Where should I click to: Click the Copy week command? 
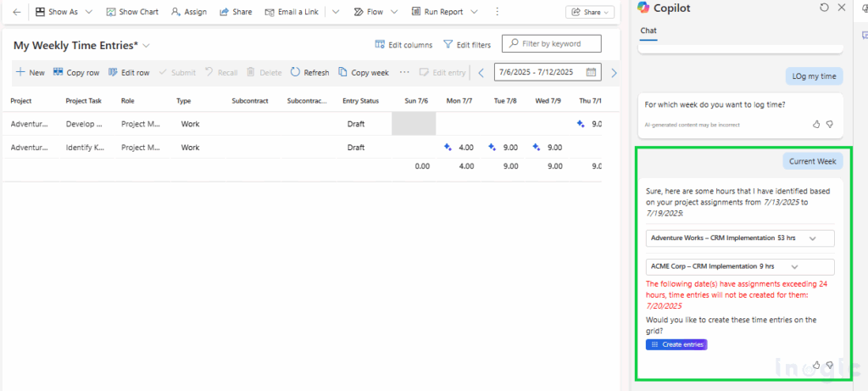click(x=364, y=72)
